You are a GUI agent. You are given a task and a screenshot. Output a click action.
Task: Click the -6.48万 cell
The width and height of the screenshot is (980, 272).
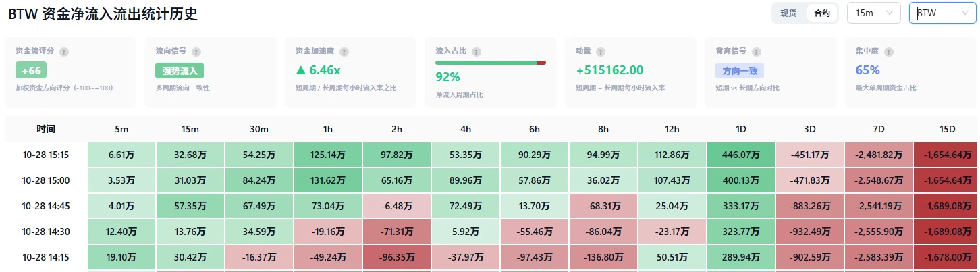pos(397,206)
